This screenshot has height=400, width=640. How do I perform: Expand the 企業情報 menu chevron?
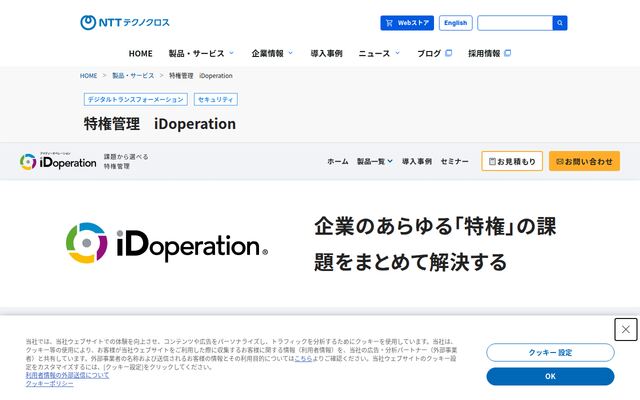pos(291,53)
